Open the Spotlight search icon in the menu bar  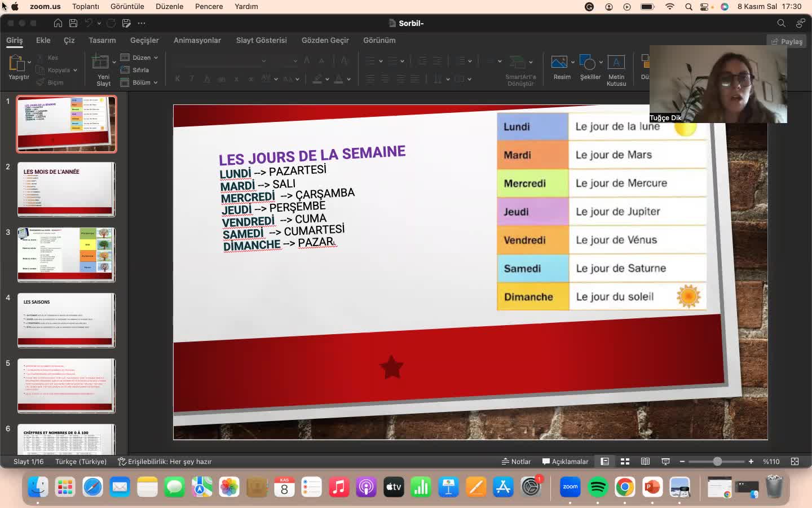pos(689,7)
